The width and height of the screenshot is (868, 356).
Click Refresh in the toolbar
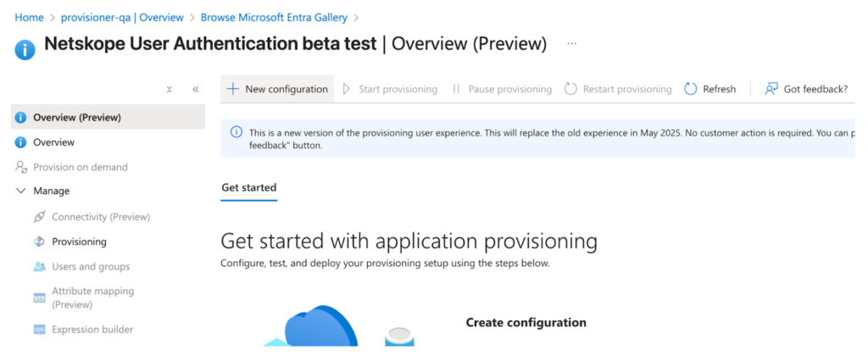(709, 89)
